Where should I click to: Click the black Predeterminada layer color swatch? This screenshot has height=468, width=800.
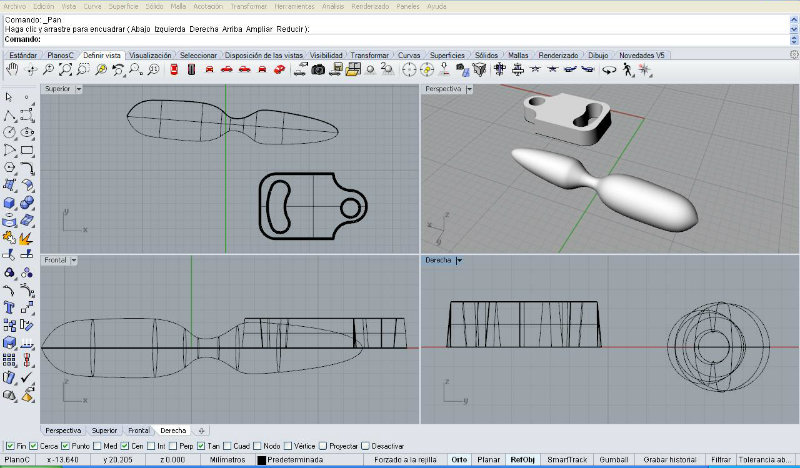[x=261, y=460]
